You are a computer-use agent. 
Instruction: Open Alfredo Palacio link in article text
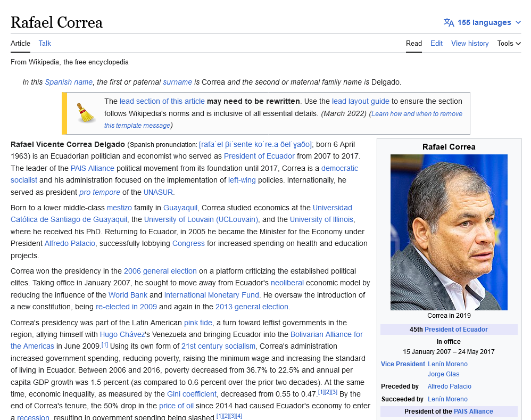[70, 243]
